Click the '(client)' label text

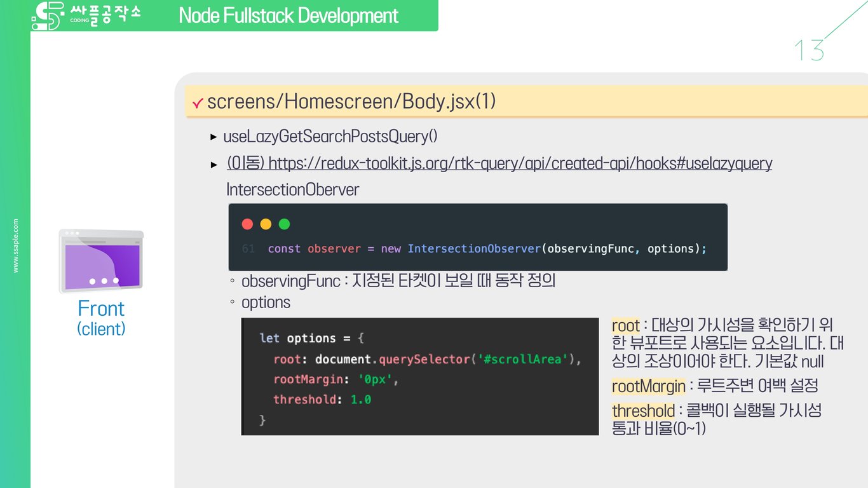101,329
